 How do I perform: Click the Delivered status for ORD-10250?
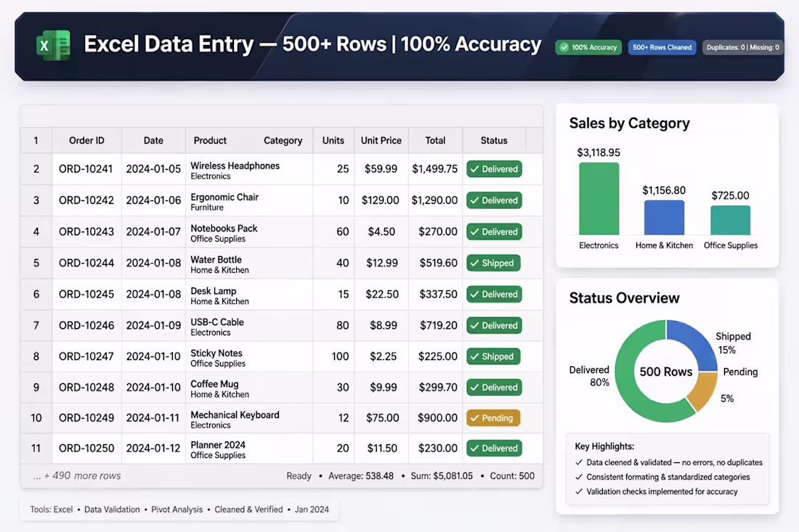pyautogui.click(x=494, y=448)
